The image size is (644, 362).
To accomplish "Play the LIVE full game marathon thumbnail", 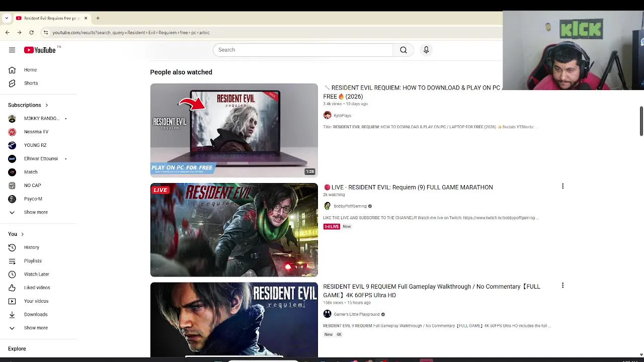I will pos(234,230).
